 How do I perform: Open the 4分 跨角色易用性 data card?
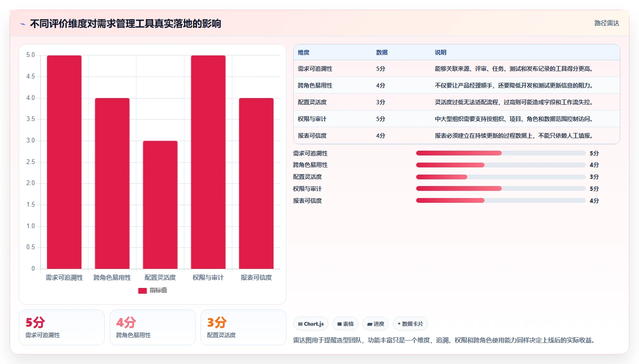(x=153, y=327)
